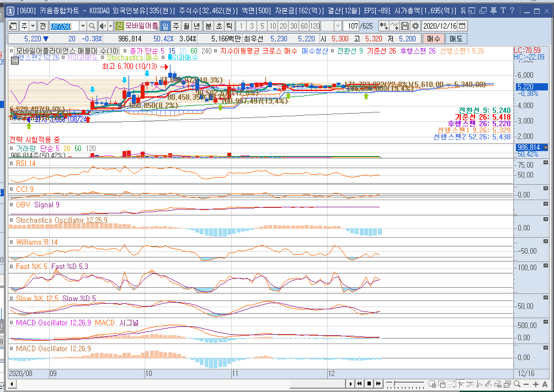The height and width of the screenshot is (392, 554).
Task: Click the plus zoom-in icon at bottom
Action: [536, 384]
